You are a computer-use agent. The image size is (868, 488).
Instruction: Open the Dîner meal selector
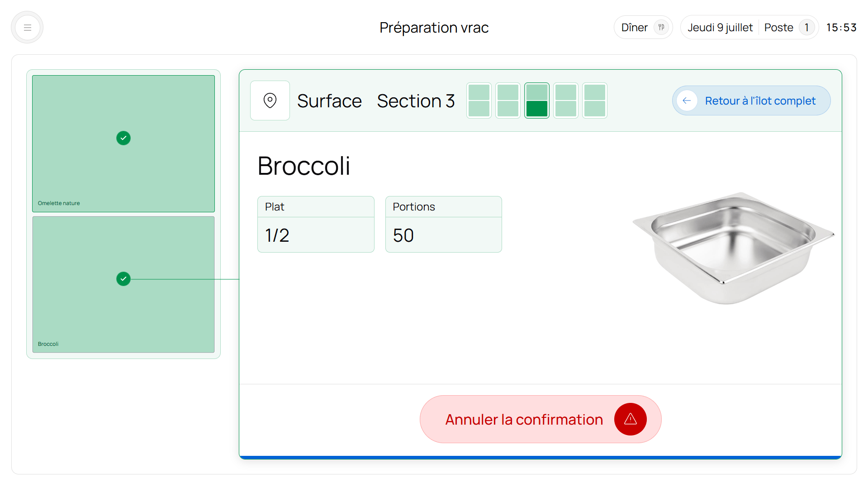click(643, 28)
